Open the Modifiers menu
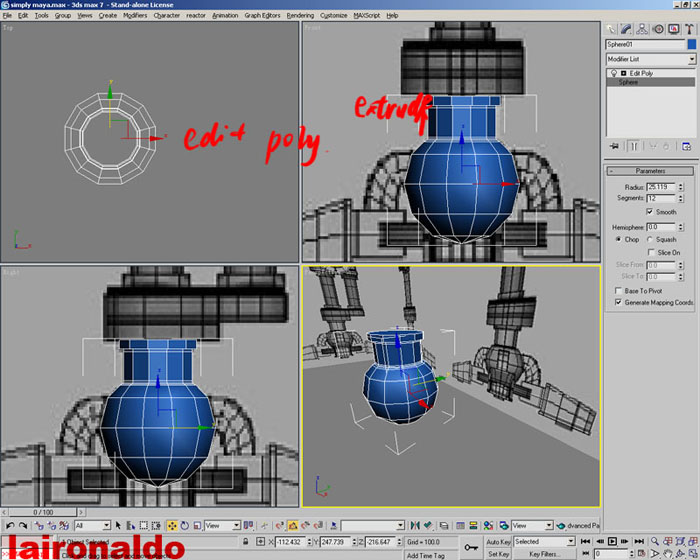 coord(135,16)
